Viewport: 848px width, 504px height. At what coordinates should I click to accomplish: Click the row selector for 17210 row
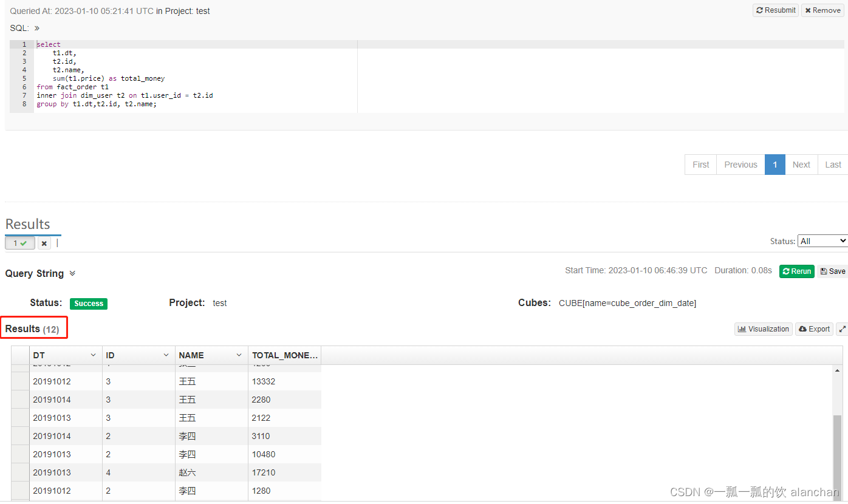[20, 472]
